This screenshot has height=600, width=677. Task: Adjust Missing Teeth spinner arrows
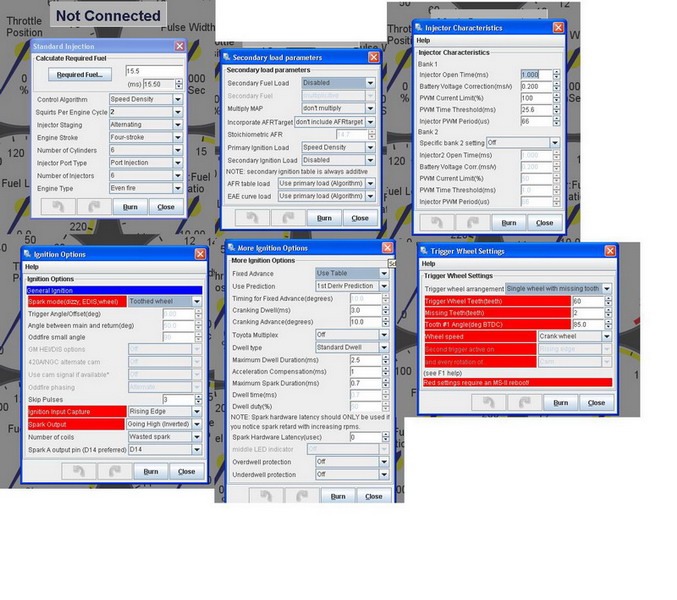coord(608,313)
